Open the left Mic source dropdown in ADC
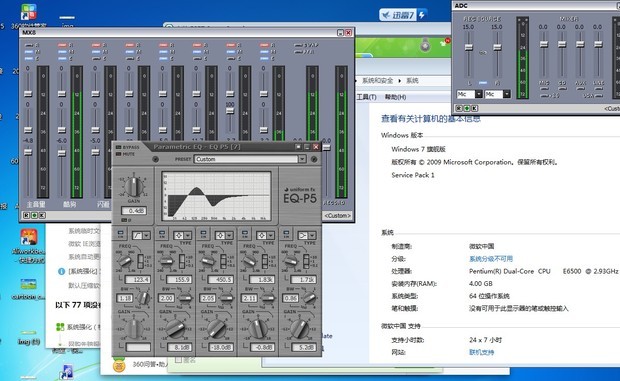This screenshot has width=620, height=381. [x=478, y=94]
